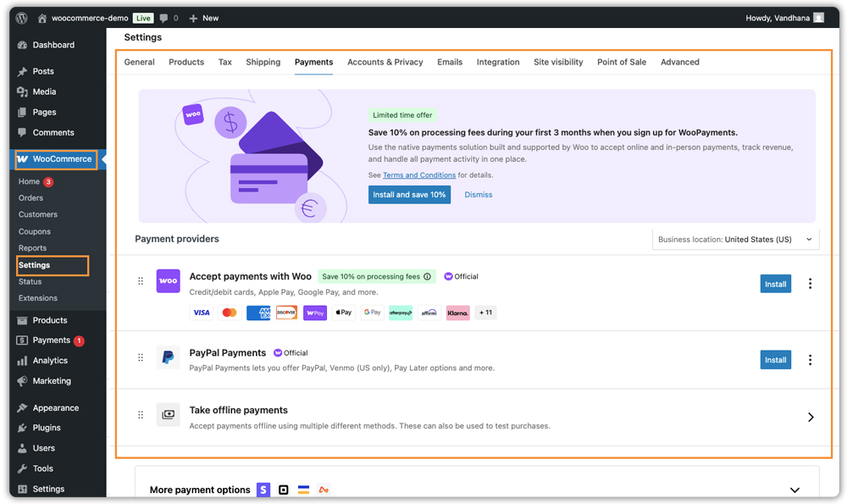
Task: Switch to the Shipping settings tab
Action: [x=263, y=62]
